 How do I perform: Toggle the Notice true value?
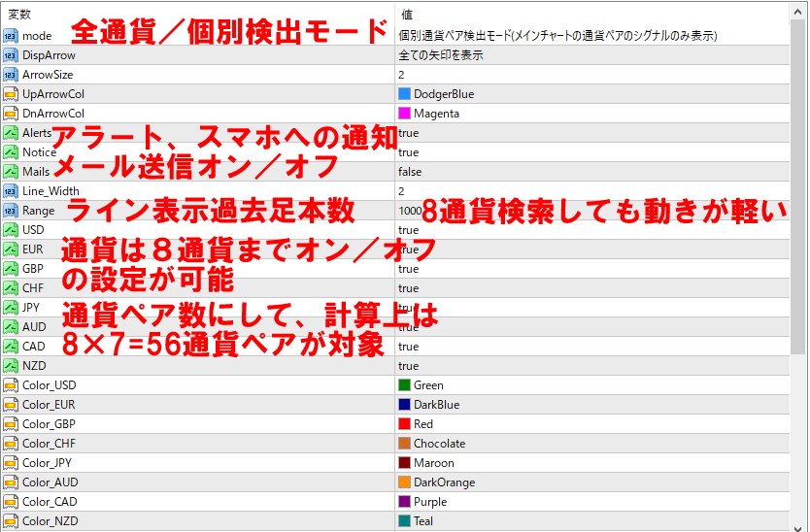tap(592, 152)
